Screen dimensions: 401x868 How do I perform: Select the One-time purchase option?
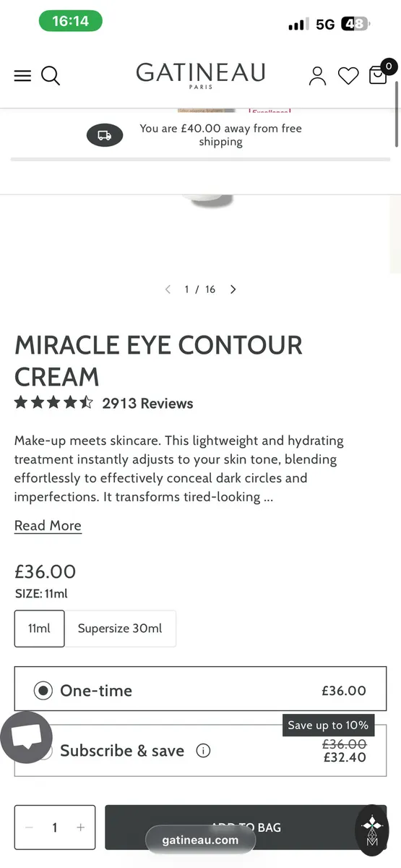[x=201, y=691]
